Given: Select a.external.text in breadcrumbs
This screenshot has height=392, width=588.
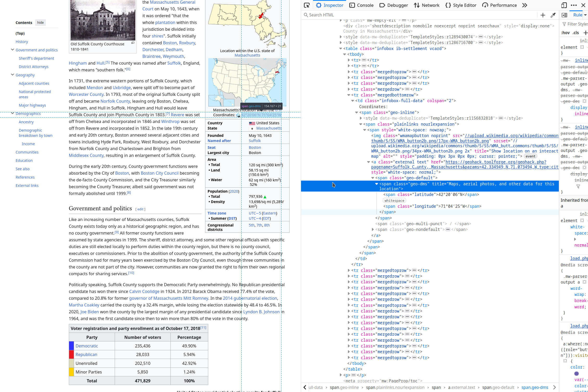Looking at the screenshot, I should point(462,387).
